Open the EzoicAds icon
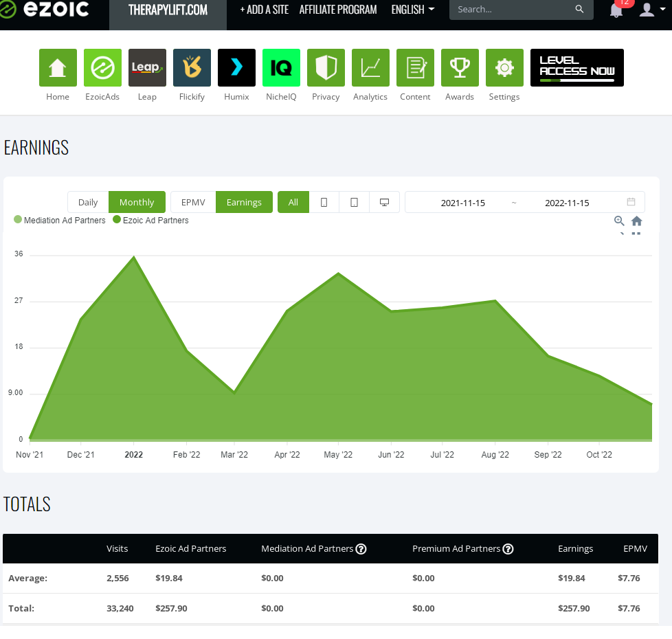The height and width of the screenshot is (639, 672). coord(102,68)
